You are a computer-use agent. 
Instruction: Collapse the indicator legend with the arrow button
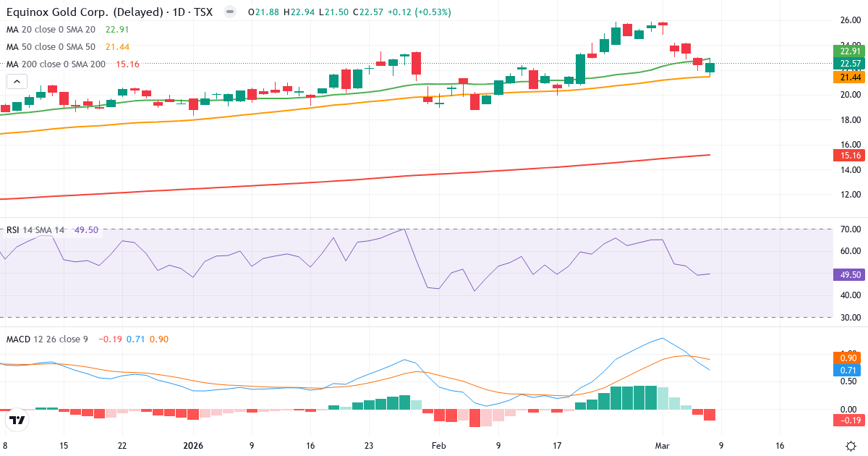[16, 81]
